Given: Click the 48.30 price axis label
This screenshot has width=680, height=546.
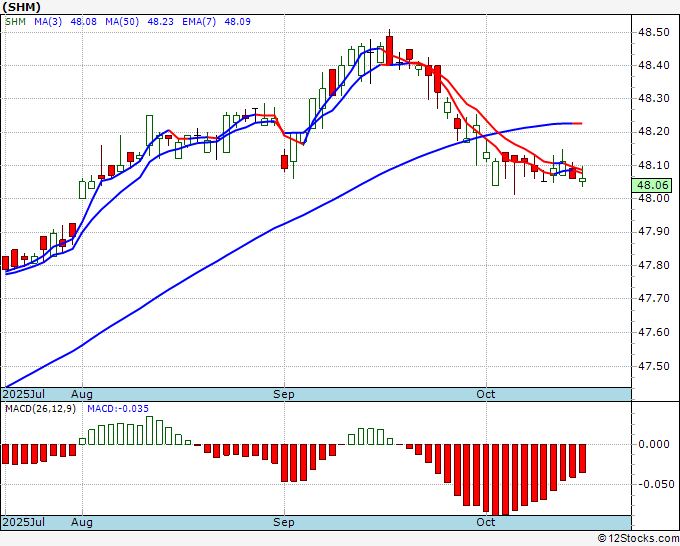Looking at the screenshot, I should tap(654, 98).
